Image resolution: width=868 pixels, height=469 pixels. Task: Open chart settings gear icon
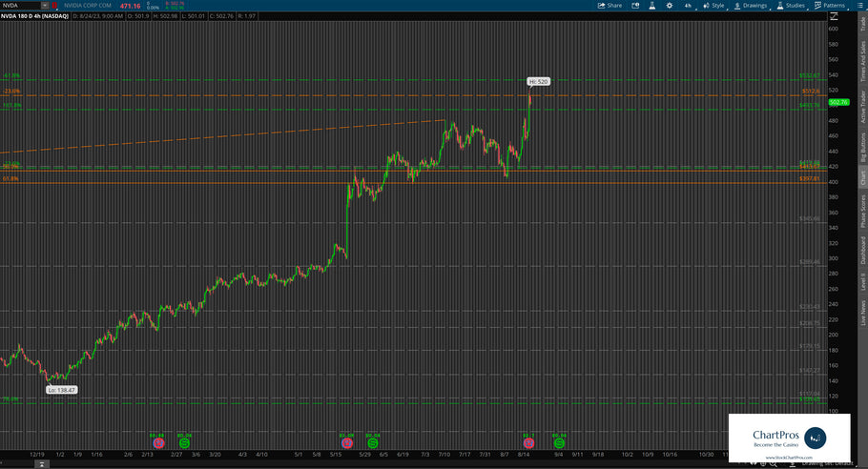pos(670,6)
